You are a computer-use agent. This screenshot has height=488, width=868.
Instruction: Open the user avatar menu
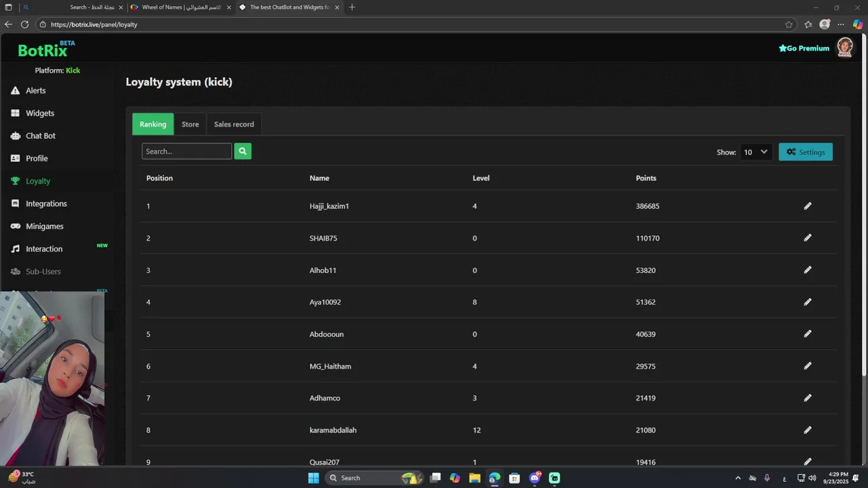pos(844,47)
